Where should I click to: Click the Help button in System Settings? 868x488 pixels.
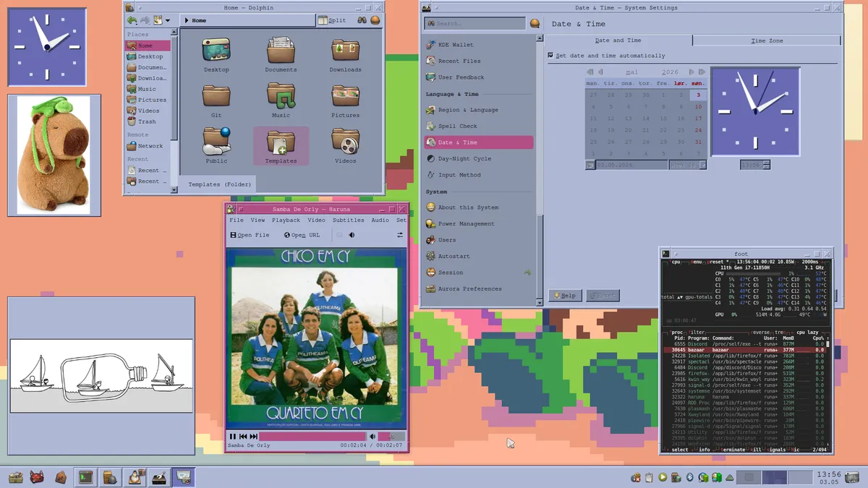click(565, 296)
